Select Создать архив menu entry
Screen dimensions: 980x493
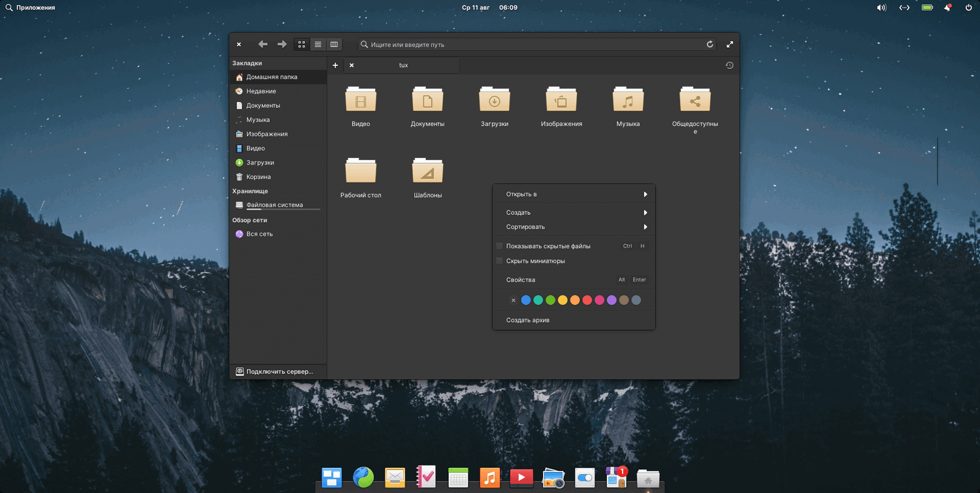click(x=528, y=321)
